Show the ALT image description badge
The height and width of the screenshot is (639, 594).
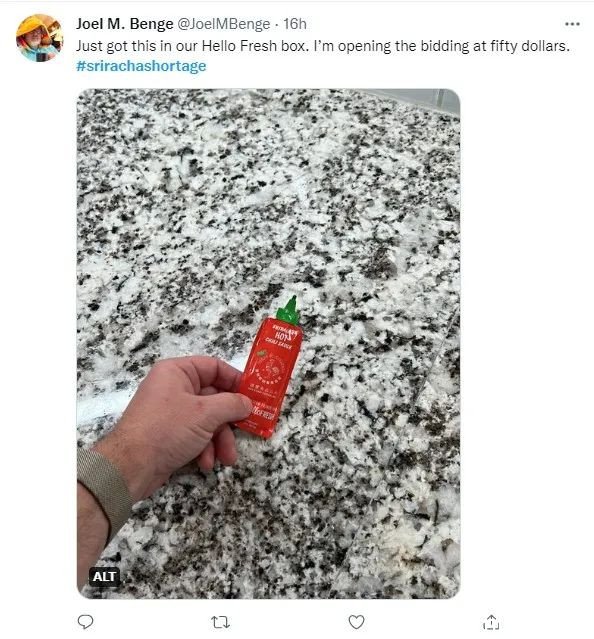point(104,576)
